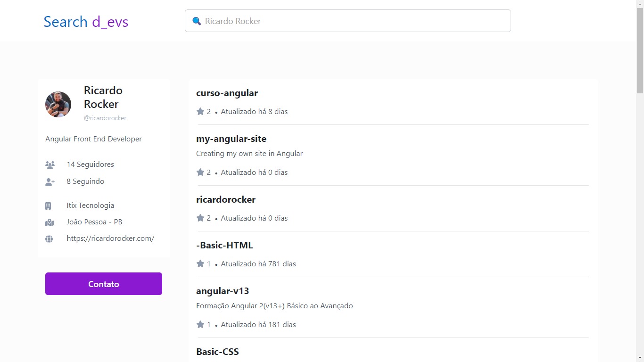Open the Basic-CSS repository

[217, 352]
